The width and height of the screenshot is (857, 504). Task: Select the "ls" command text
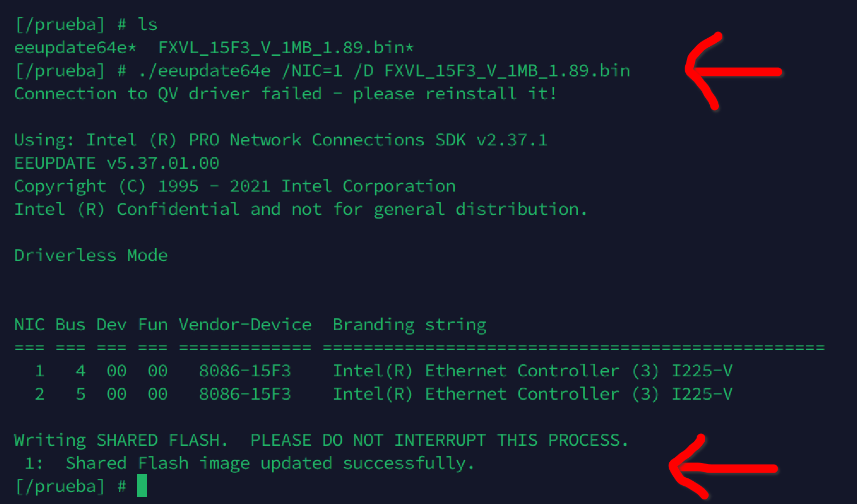point(147,25)
